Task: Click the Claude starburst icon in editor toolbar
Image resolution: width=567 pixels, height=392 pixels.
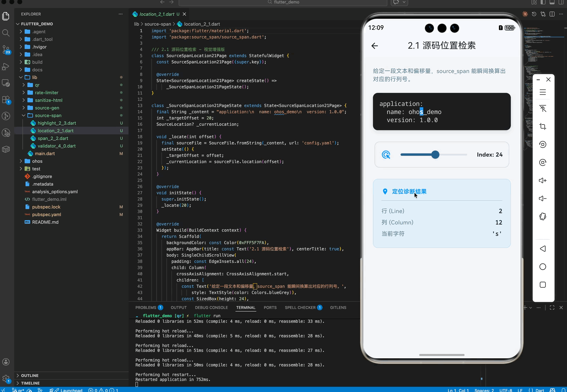Action: (525, 14)
